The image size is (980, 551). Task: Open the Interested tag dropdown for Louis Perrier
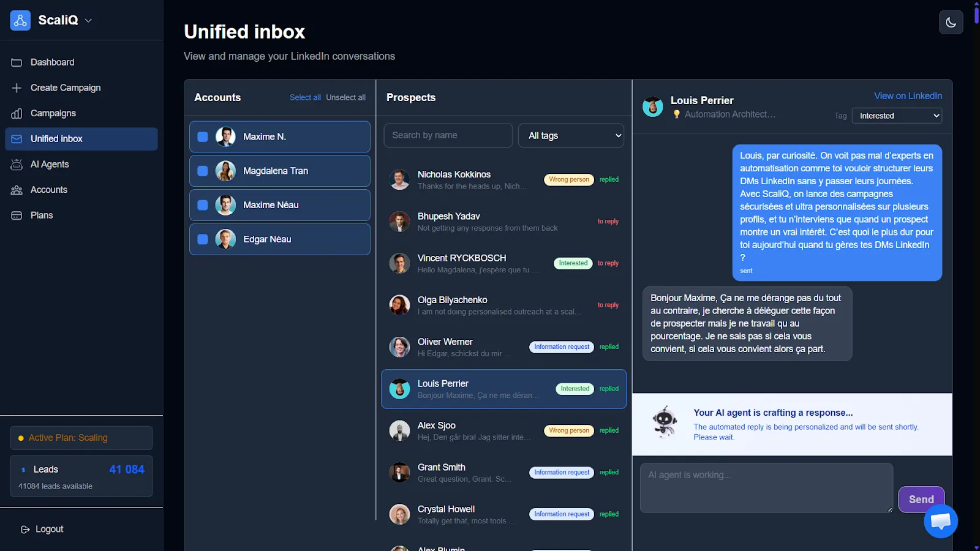coord(897,116)
